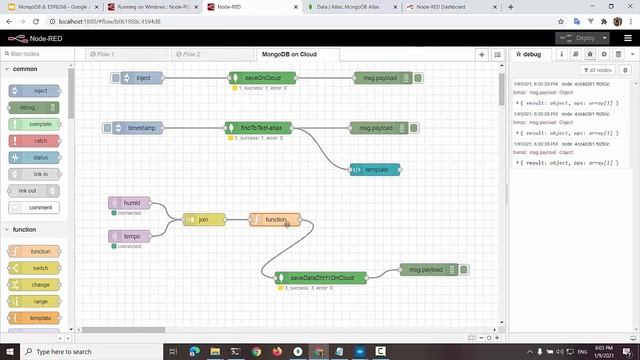
Task: Clear debug messages with trash icon
Action: coord(625,70)
